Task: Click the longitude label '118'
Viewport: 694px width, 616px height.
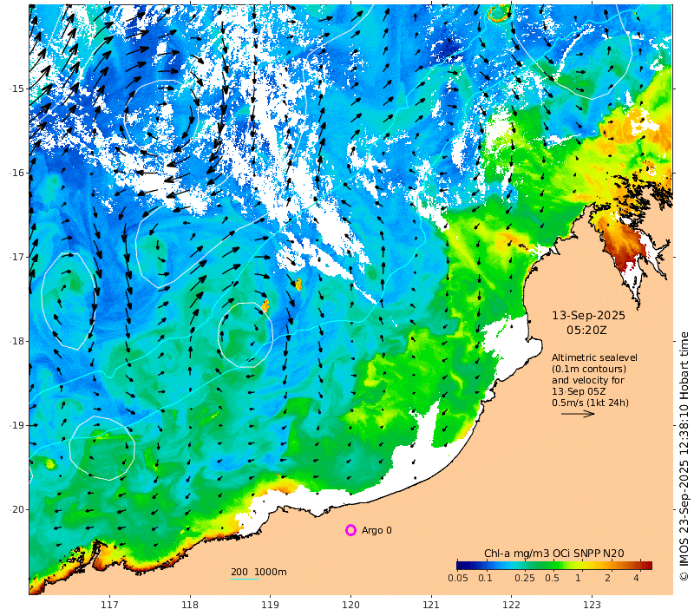Action: pos(190,605)
